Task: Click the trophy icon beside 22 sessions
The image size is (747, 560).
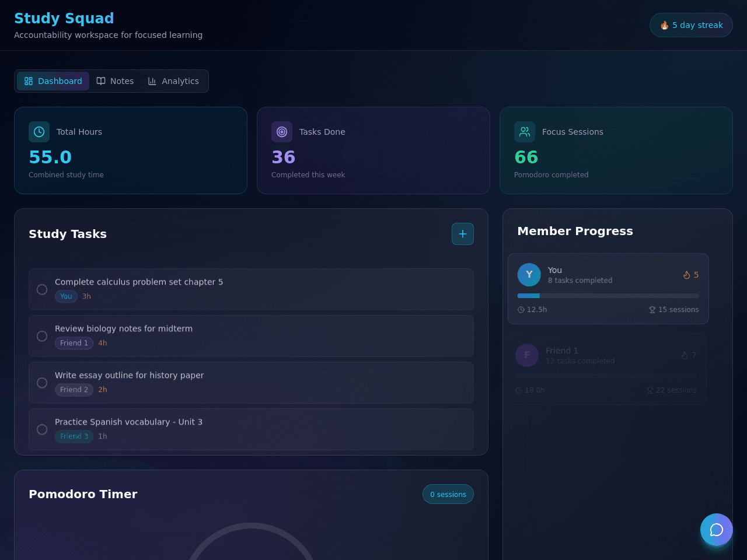Action: click(x=650, y=390)
